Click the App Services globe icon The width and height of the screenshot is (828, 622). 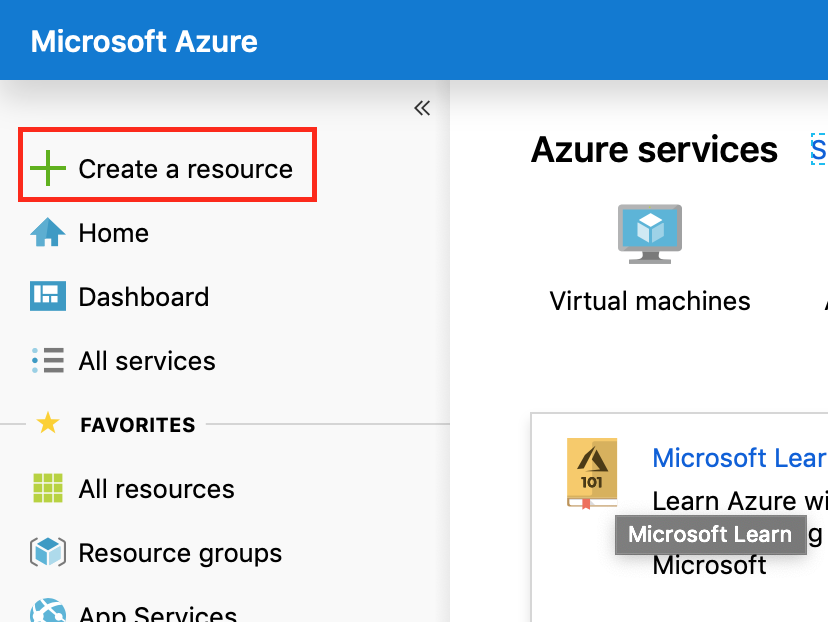pyautogui.click(x=48, y=610)
